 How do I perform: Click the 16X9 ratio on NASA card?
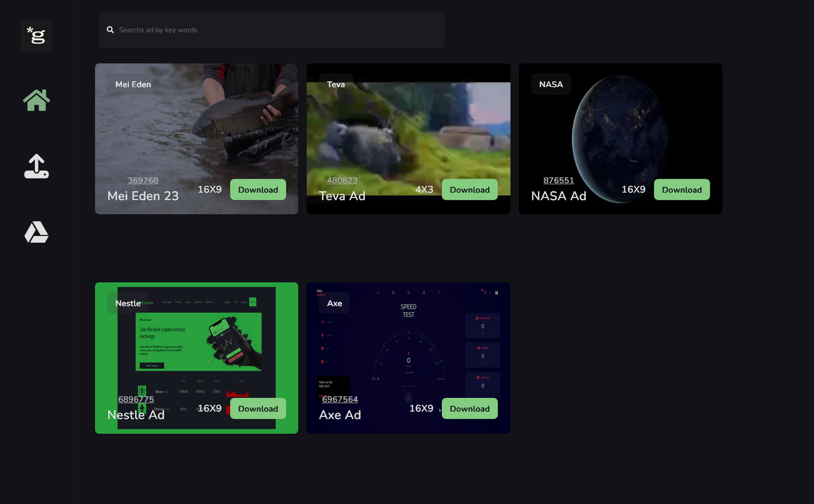(633, 189)
